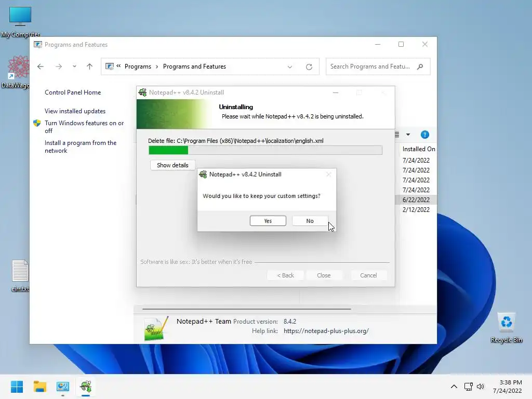Click No in the uninstall prompt
This screenshot has width=532, height=399.
point(310,220)
